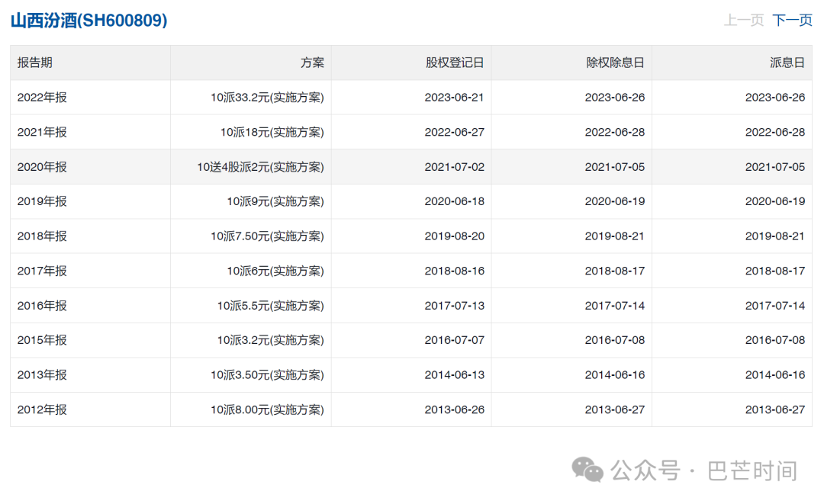Screen dimensions: 824x504
Task: Select the 2016-07-07 registration date
Action: click(455, 340)
